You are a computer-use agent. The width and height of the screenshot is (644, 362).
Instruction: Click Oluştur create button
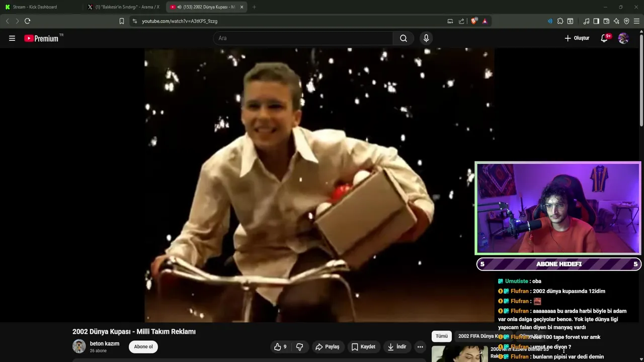click(x=577, y=38)
